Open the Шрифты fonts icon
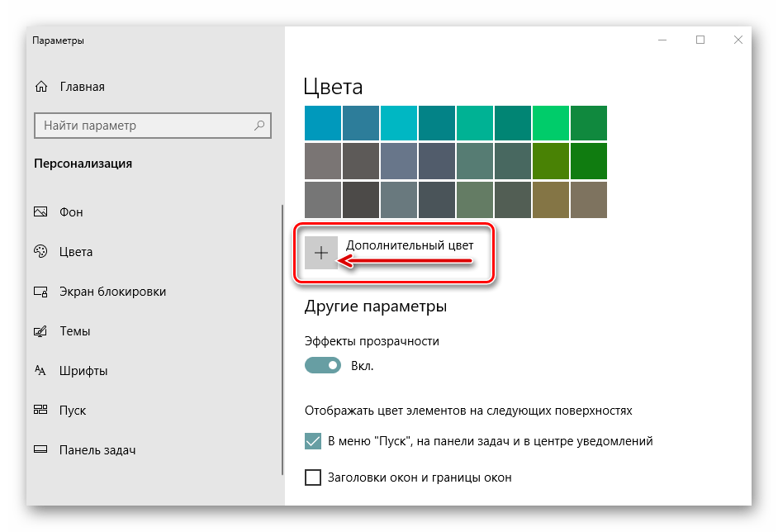 (x=40, y=371)
